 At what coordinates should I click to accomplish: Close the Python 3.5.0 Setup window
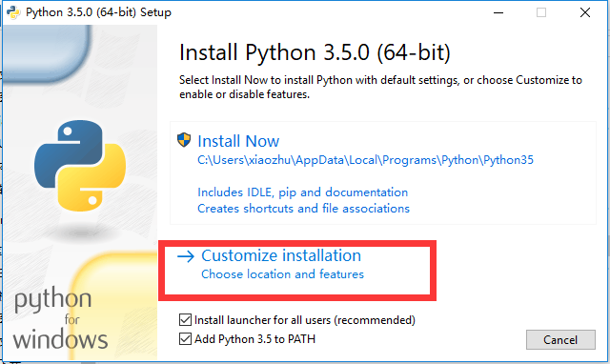(585, 12)
